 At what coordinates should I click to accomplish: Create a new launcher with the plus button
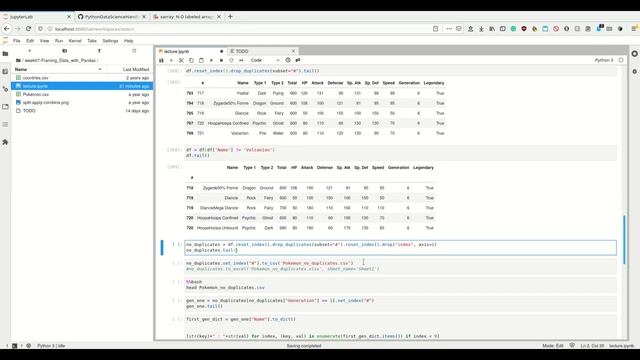(x=29, y=51)
